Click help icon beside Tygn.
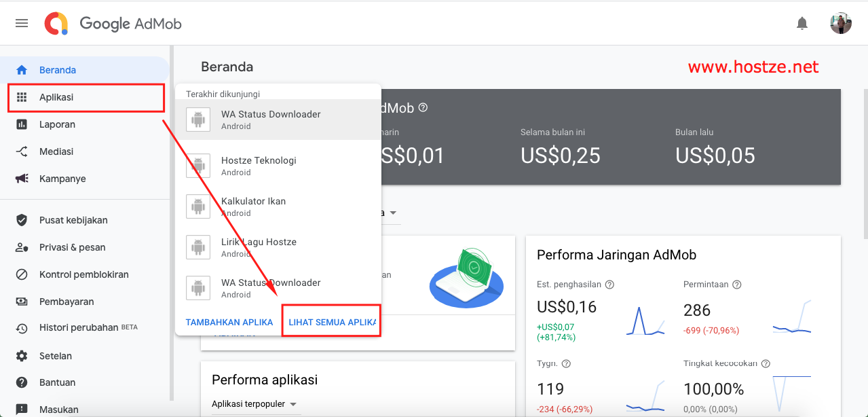The height and width of the screenshot is (417, 868). click(x=566, y=364)
